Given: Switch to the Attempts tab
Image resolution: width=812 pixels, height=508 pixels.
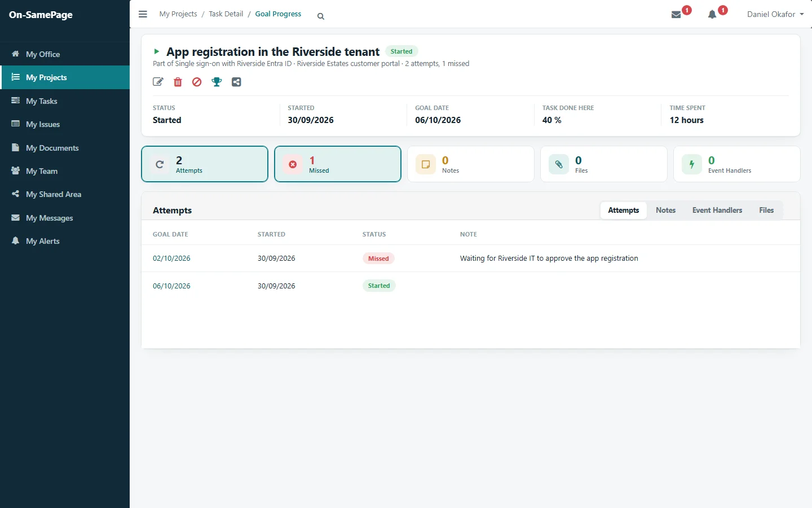Looking at the screenshot, I should [624, 210].
